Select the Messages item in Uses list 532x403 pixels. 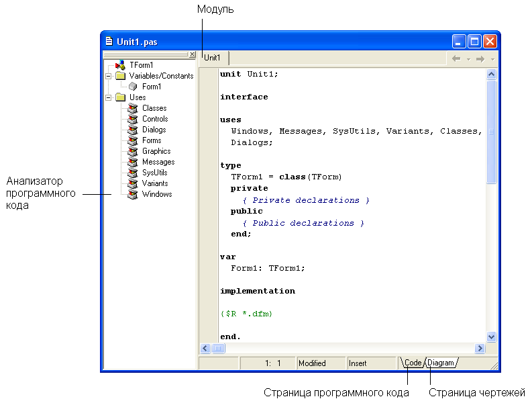[158, 162]
